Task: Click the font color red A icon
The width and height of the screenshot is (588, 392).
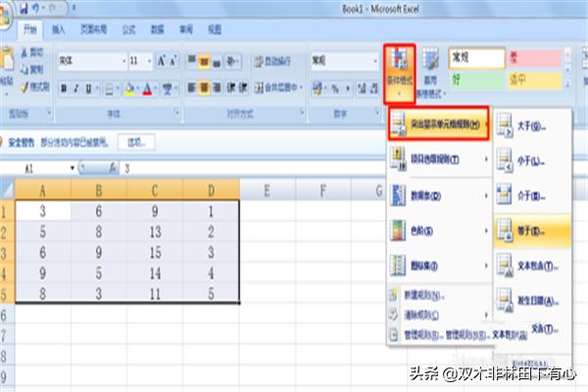Action: [148, 88]
